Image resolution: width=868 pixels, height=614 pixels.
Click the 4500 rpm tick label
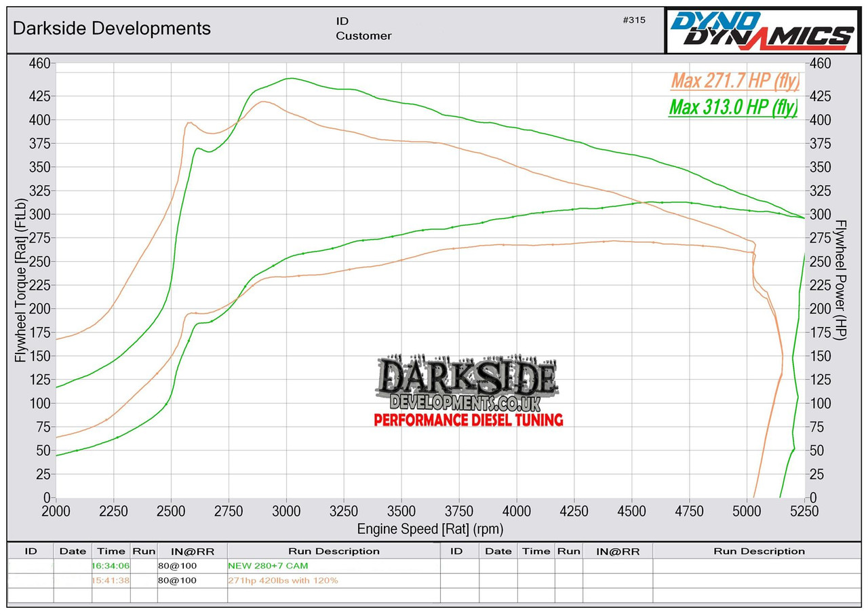(632, 511)
